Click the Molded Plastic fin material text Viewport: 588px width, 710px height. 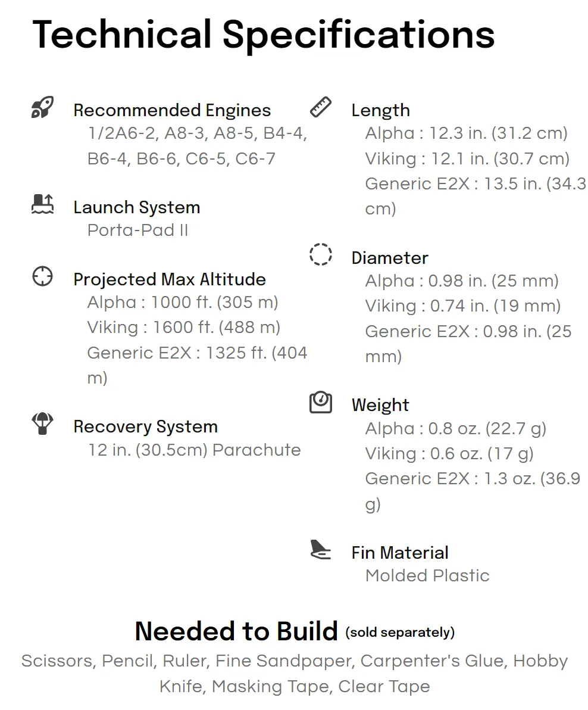427,575
